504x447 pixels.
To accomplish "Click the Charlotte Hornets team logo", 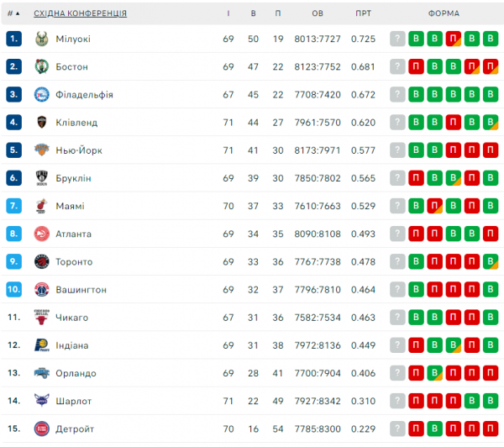I will pyautogui.click(x=42, y=401).
